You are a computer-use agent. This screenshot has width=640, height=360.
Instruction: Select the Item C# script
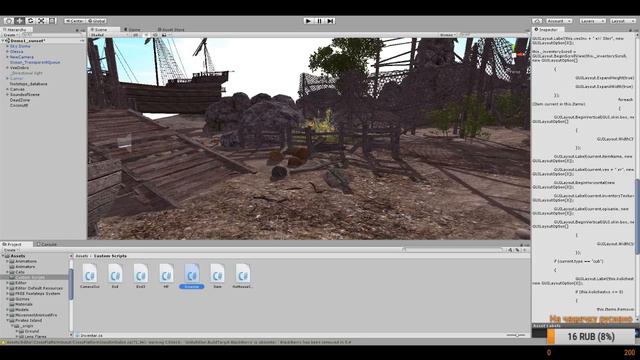(217, 276)
